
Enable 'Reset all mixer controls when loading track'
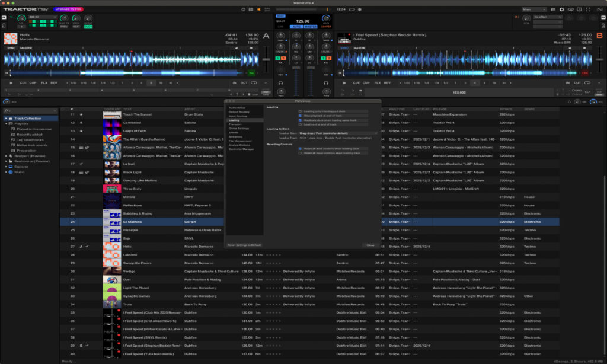click(x=301, y=153)
